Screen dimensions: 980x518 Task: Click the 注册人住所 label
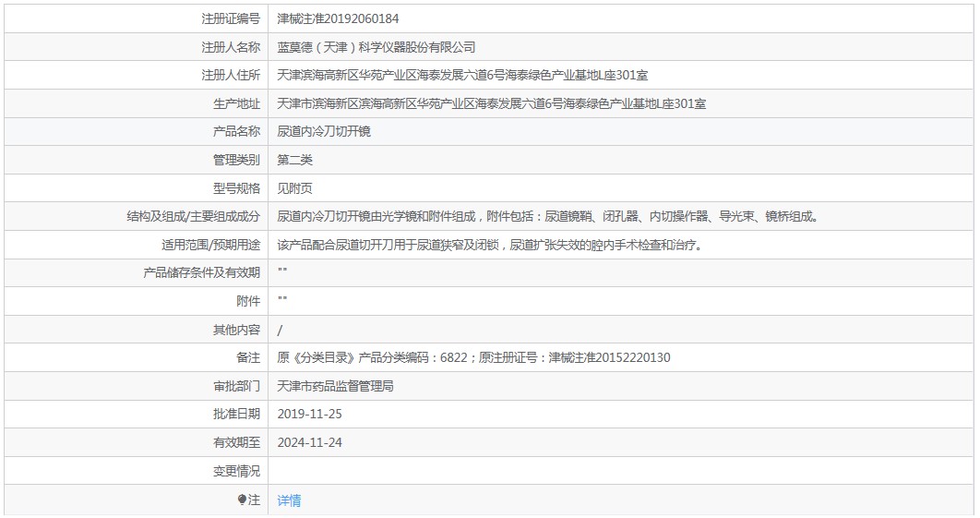click(x=231, y=75)
